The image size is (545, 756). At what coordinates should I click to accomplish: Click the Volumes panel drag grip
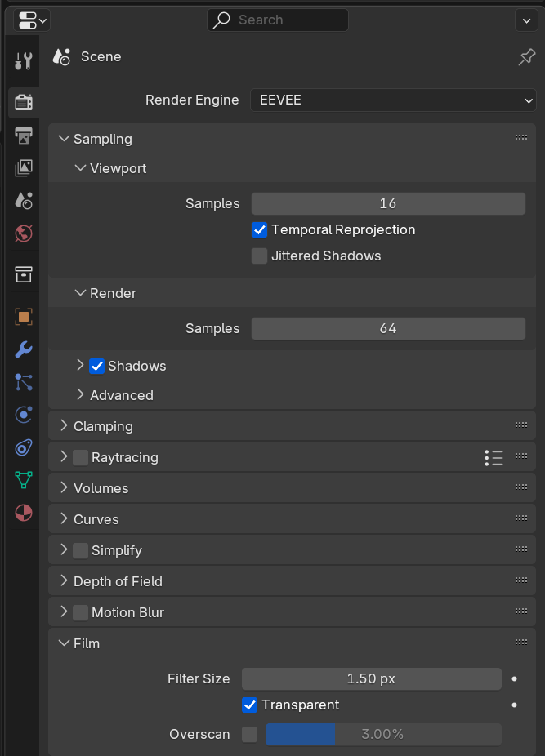(x=520, y=487)
